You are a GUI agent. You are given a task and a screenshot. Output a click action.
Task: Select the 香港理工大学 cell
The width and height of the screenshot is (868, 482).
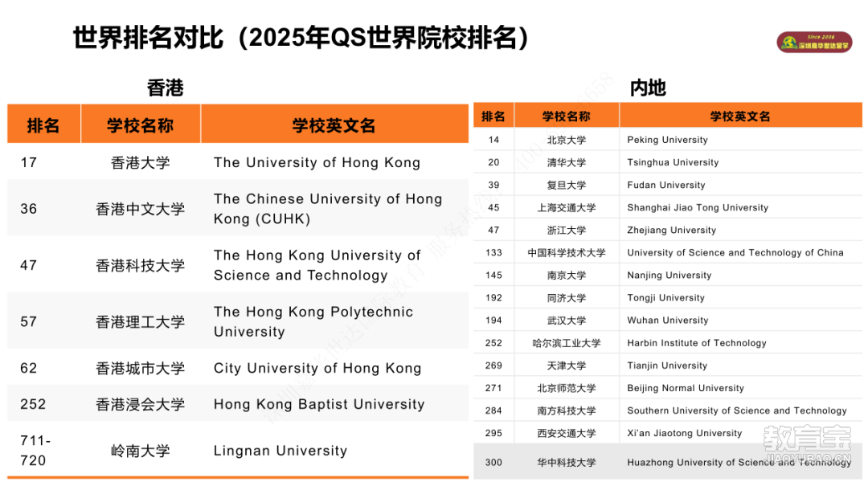[140, 321]
